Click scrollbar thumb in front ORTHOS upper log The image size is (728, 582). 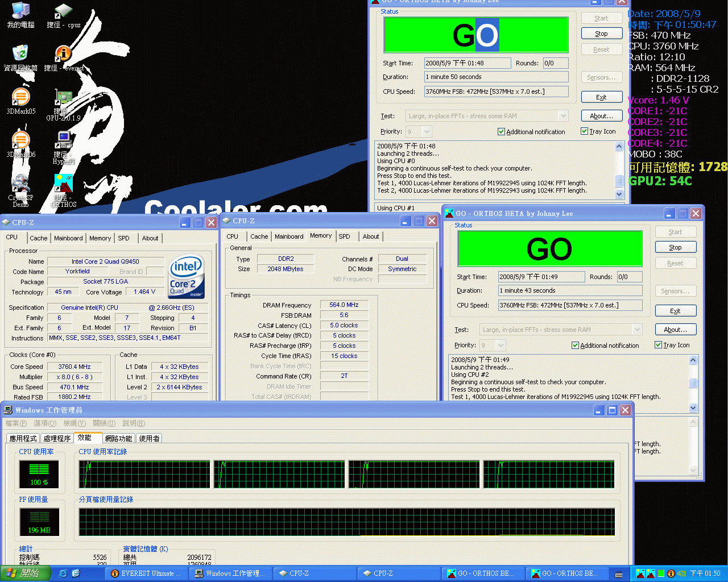(x=693, y=383)
